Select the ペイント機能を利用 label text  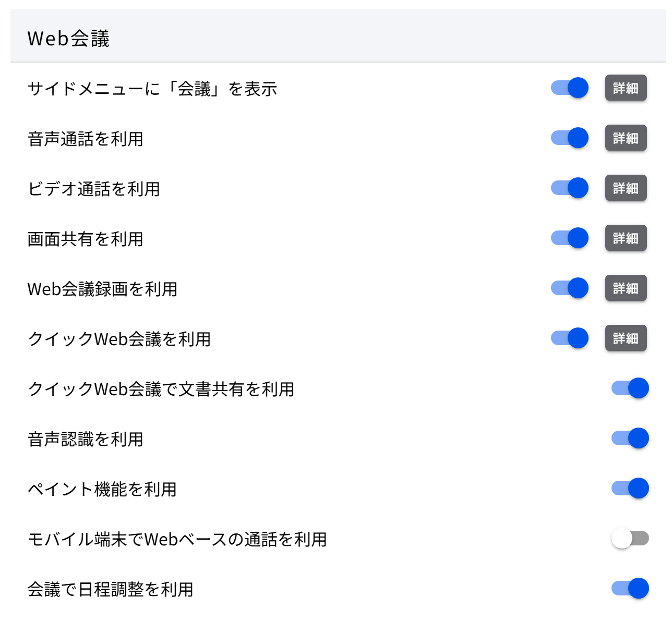102,489
